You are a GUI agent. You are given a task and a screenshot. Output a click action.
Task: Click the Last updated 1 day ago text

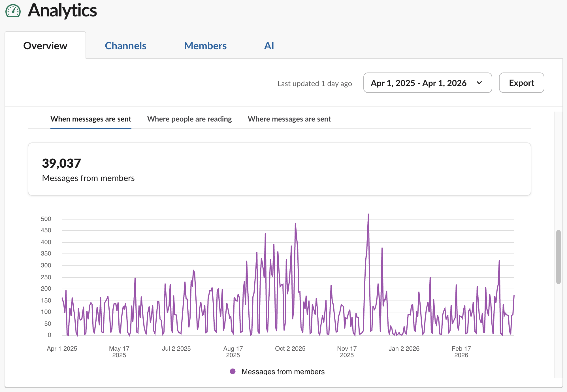pyautogui.click(x=314, y=83)
